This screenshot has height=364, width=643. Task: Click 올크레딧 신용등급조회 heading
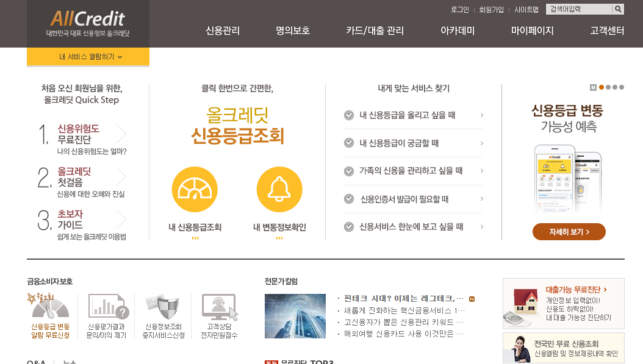tap(237, 126)
